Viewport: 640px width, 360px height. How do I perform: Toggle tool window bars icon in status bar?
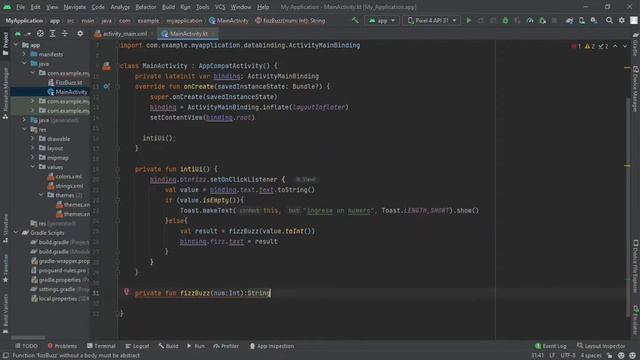pos(6,356)
